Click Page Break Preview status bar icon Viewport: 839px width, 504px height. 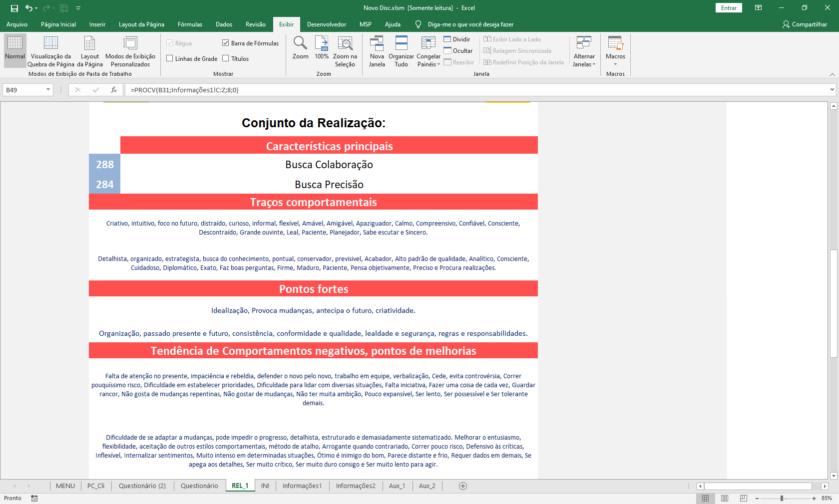click(744, 498)
